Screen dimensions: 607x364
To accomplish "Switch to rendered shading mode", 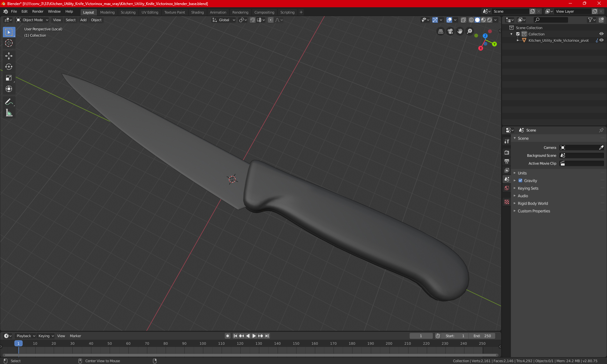I will 489,20.
